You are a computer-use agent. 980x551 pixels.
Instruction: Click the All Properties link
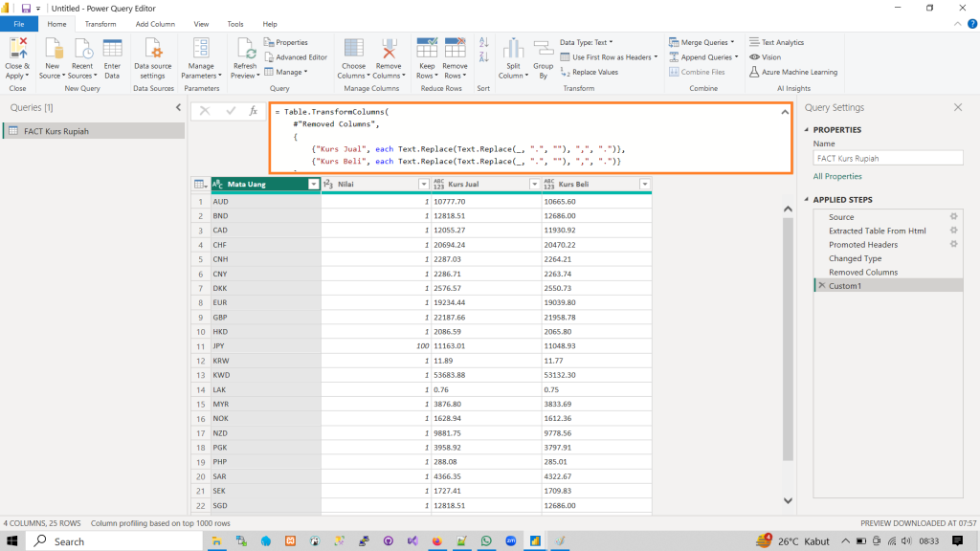click(837, 177)
